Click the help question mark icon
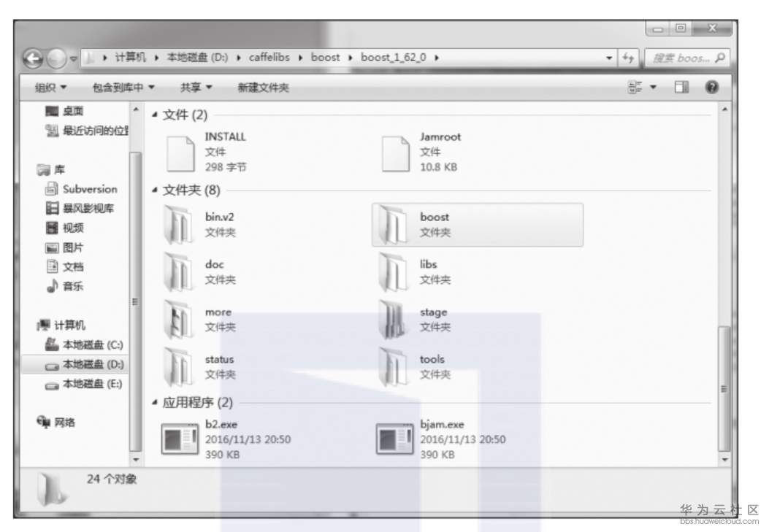Screen dimensions: 769x532 [x=711, y=87]
